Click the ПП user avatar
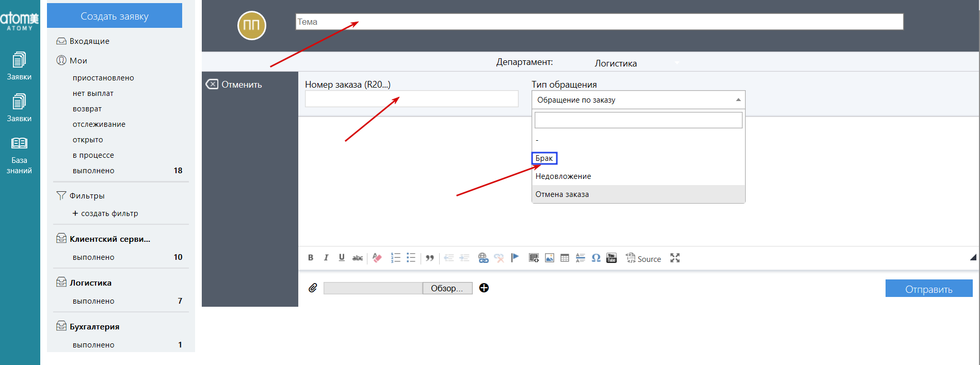 [251, 25]
